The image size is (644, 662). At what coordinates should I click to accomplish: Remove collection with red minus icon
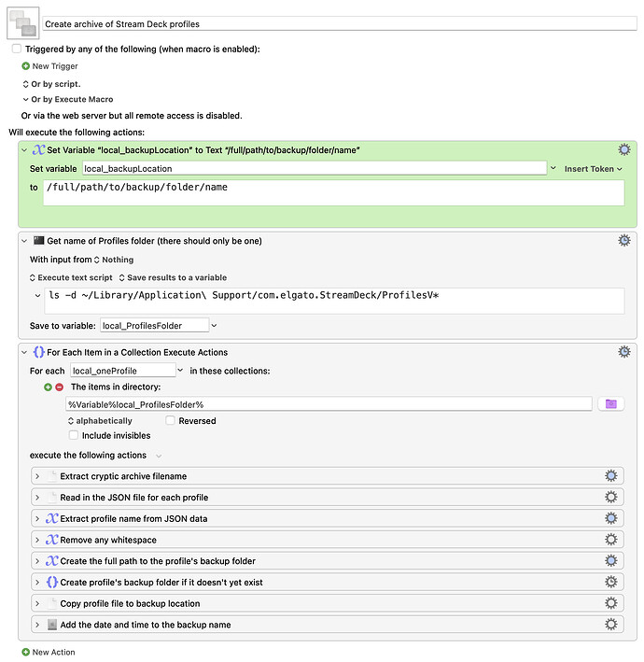point(60,387)
